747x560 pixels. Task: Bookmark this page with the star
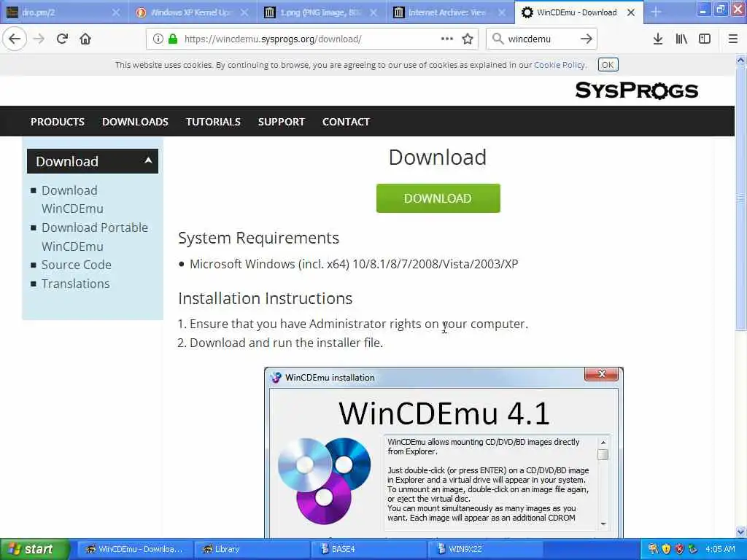468,39
